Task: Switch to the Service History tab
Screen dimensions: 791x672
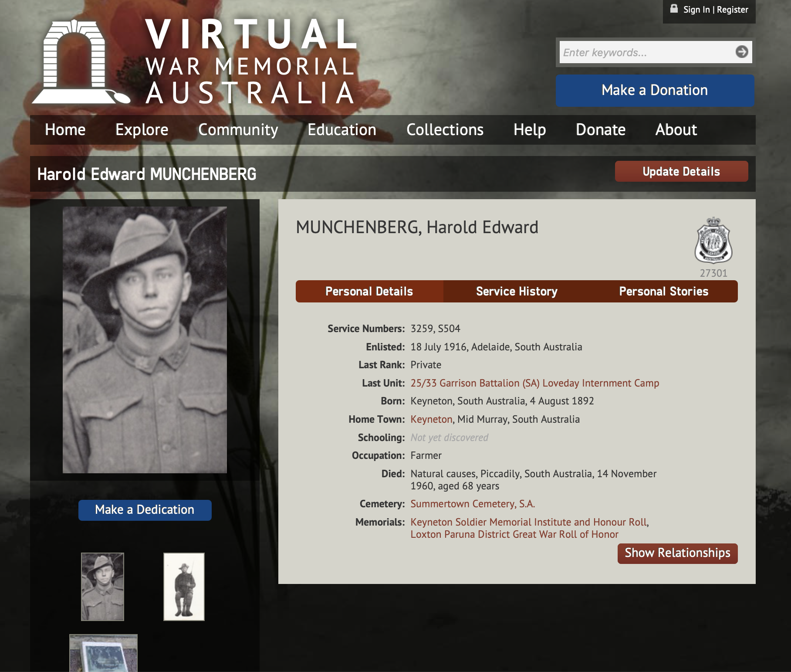Action: coord(517,291)
